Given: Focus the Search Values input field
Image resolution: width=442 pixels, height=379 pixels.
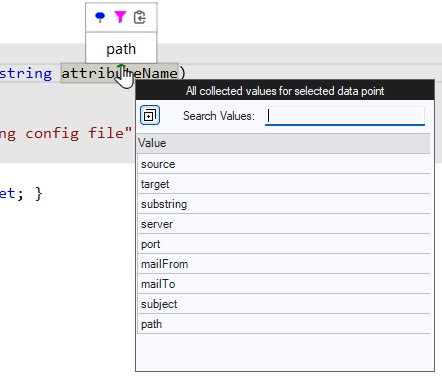Looking at the screenshot, I should click(x=345, y=116).
